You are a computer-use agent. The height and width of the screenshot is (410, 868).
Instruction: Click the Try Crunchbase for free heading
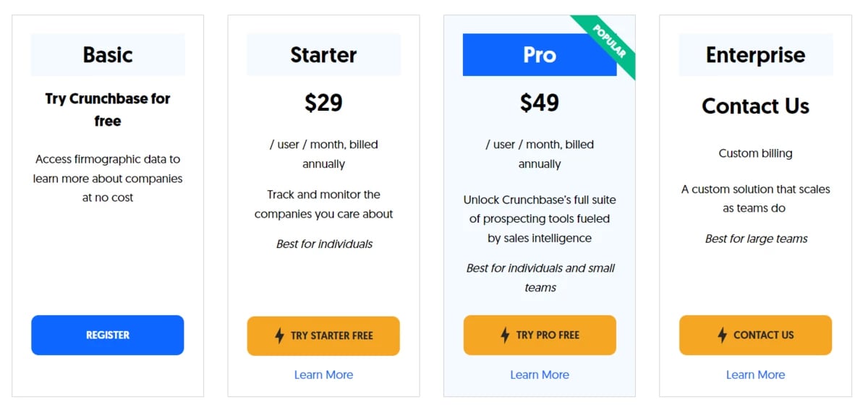point(108,109)
